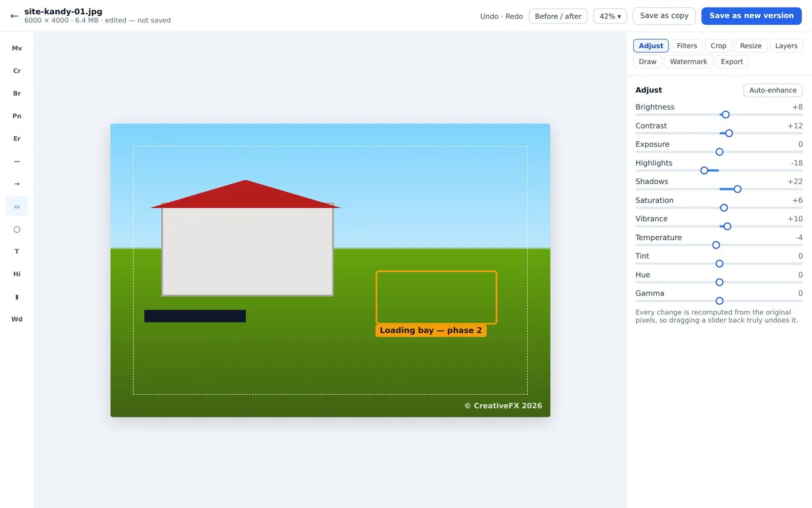Select the arrow drawing tool
Screen dimensions: 812x508
[x=17, y=184]
